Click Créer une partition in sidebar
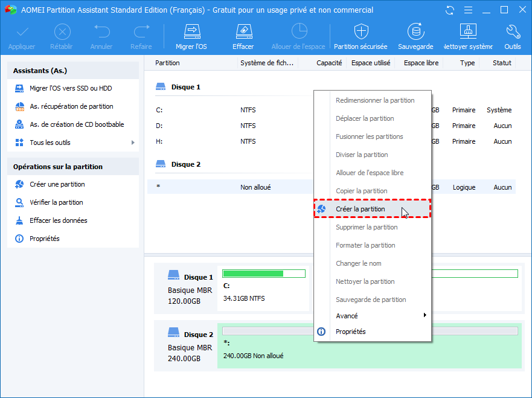Image resolution: width=532 pixels, height=398 pixels. click(x=57, y=184)
